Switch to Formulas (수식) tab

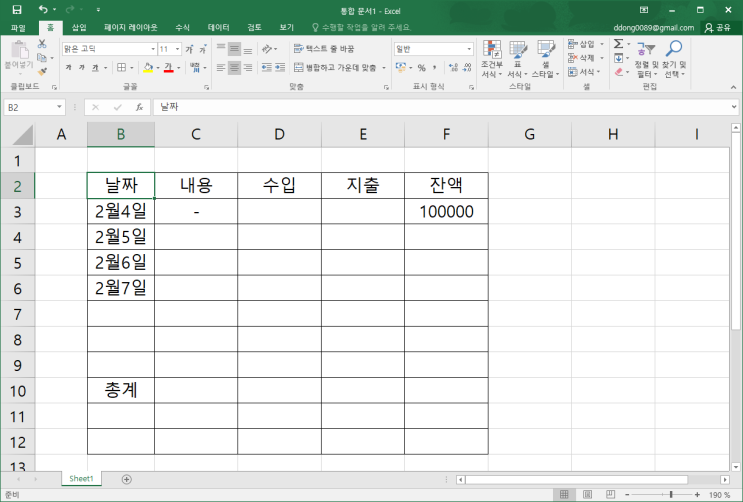point(182,27)
